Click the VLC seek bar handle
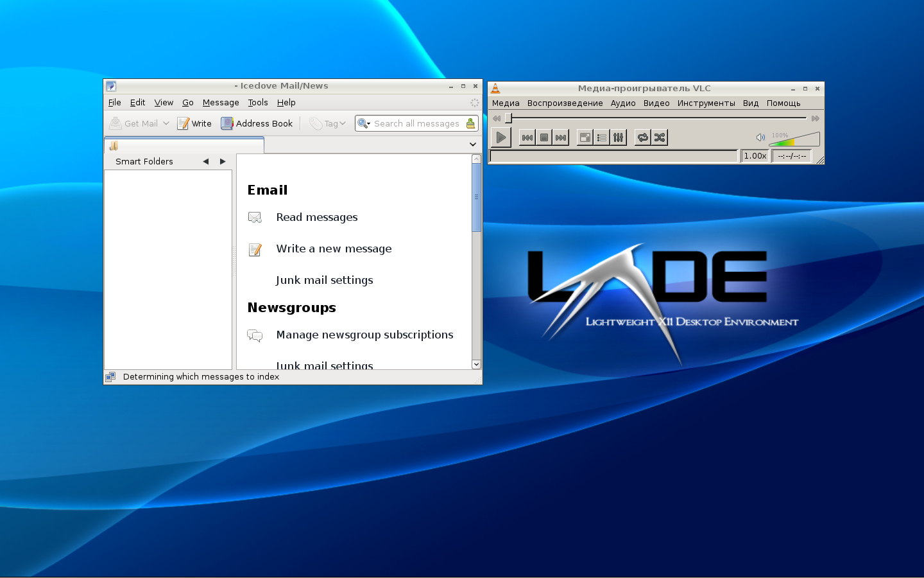This screenshot has width=924, height=578. (508, 118)
